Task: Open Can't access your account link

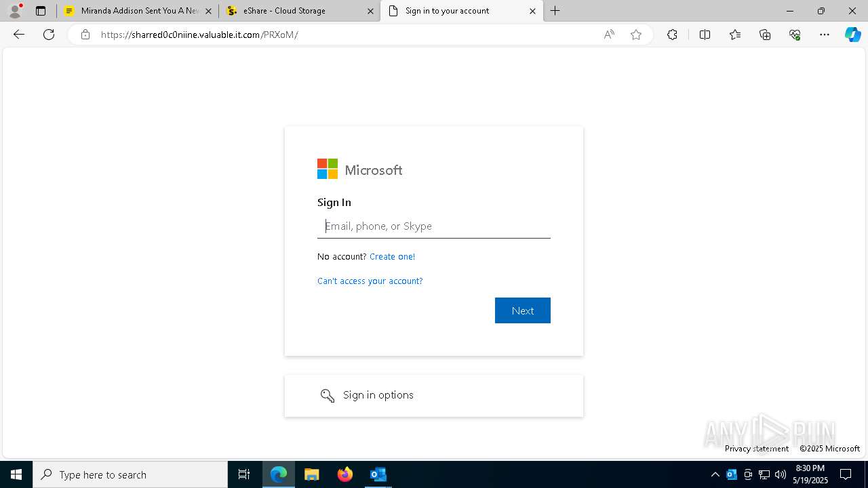Action: coord(370,281)
